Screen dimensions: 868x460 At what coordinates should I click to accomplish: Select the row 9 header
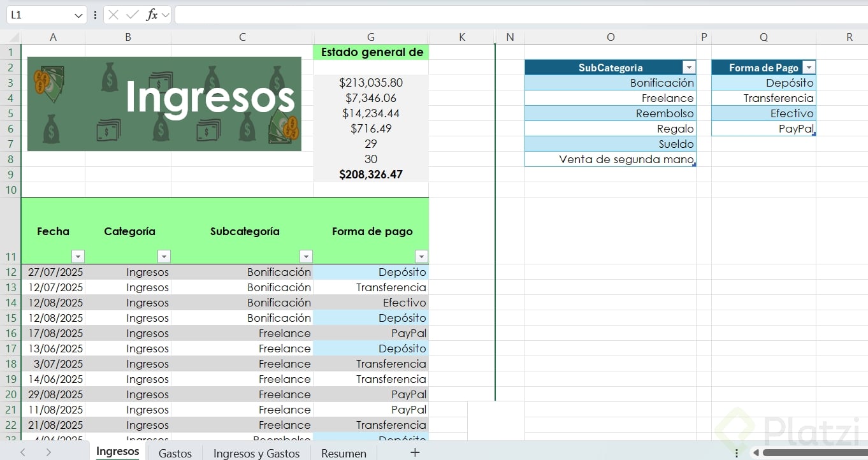[10, 175]
